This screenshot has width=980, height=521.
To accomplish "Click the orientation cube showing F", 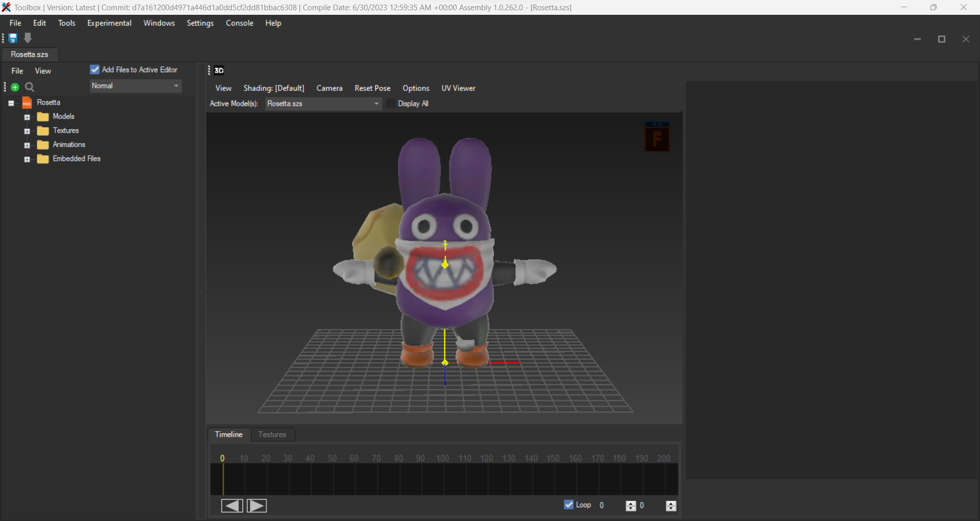I will point(657,136).
